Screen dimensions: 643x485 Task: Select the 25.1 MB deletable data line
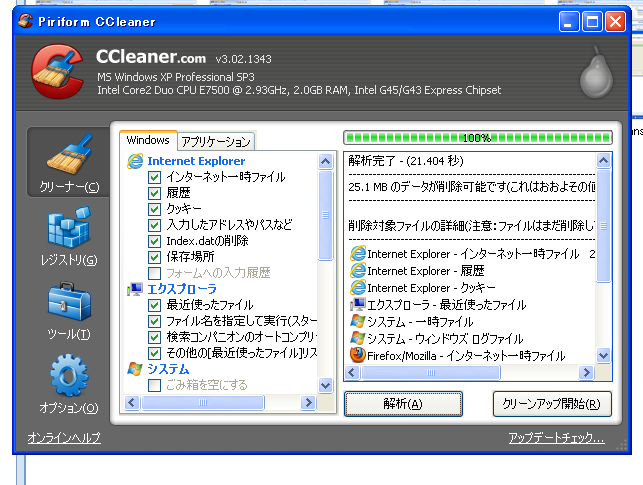coord(472,187)
